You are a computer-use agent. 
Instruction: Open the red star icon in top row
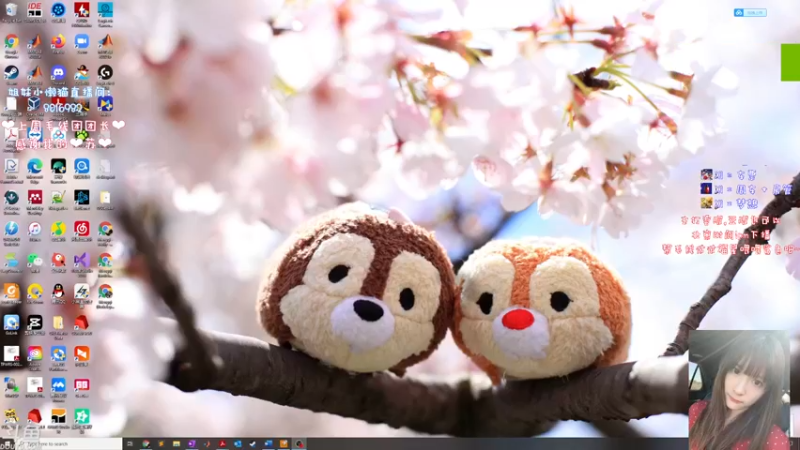tap(82, 10)
